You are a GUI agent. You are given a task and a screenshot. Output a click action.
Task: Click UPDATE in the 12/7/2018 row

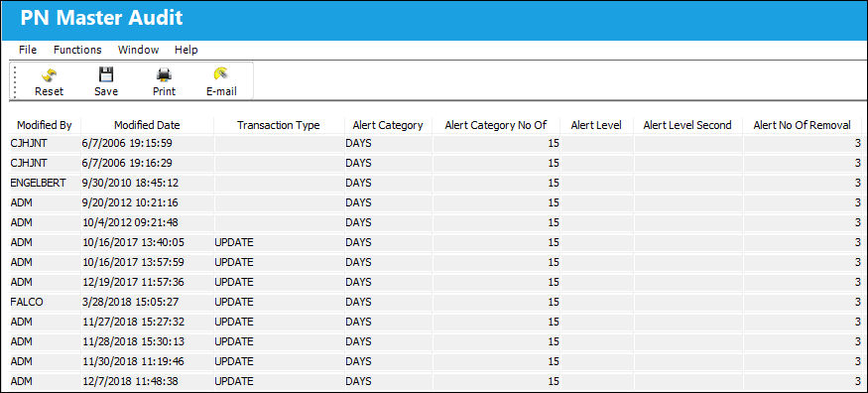click(233, 382)
